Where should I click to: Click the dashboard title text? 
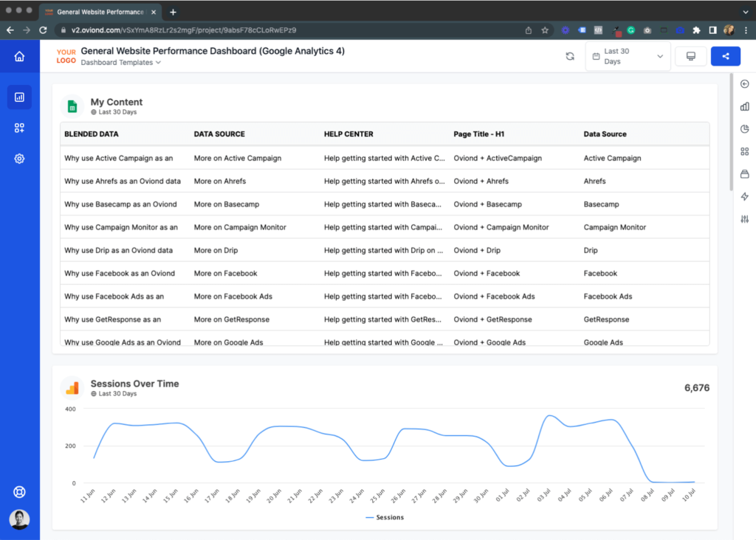pos(213,51)
